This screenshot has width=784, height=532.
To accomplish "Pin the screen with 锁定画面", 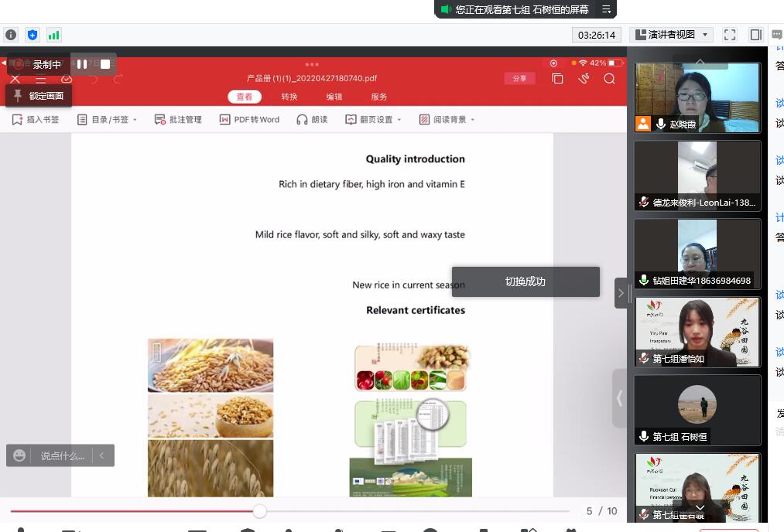I will pos(39,96).
